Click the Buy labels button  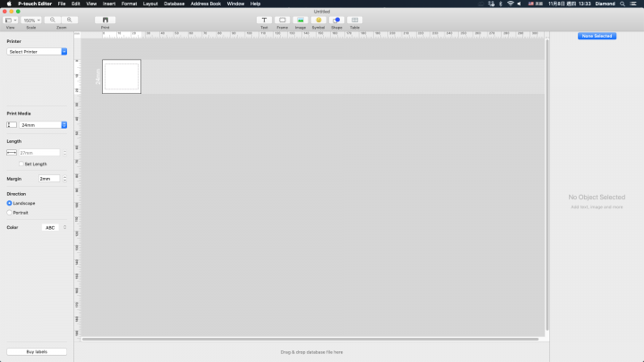pos(37,352)
